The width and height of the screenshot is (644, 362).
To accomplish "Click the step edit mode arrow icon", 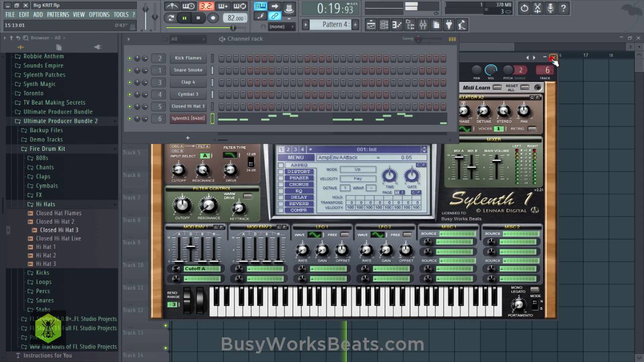I will point(275,6).
